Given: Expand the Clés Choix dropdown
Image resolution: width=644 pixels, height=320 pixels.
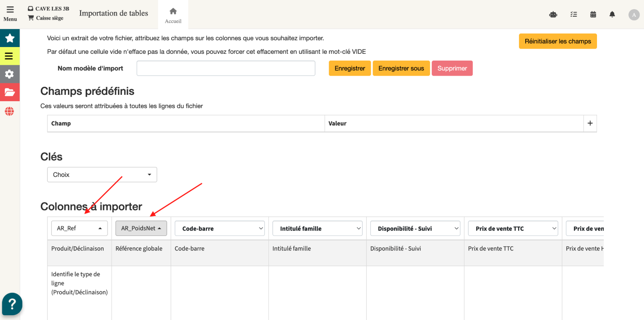Looking at the screenshot, I should 102,175.
